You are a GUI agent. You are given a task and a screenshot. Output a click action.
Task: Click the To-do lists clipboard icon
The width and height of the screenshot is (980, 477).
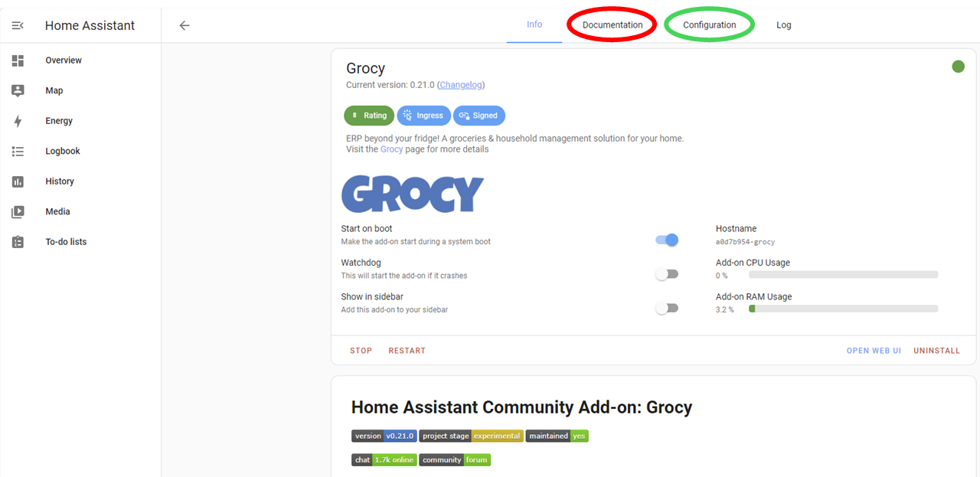pos(18,242)
